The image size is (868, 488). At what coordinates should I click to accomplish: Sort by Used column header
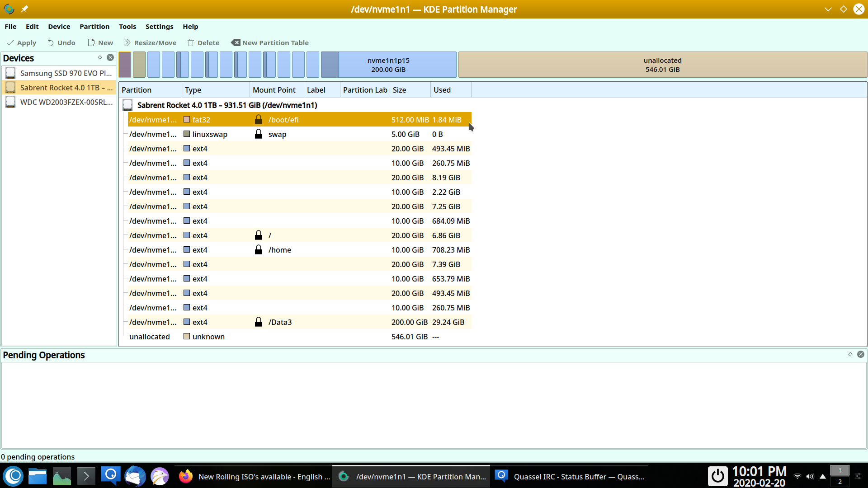[451, 90]
